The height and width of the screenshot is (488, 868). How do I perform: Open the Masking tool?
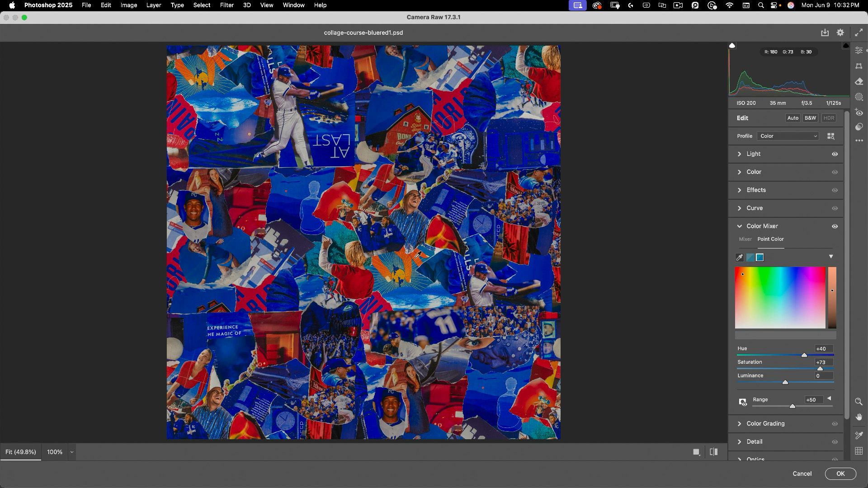tap(859, 97)
